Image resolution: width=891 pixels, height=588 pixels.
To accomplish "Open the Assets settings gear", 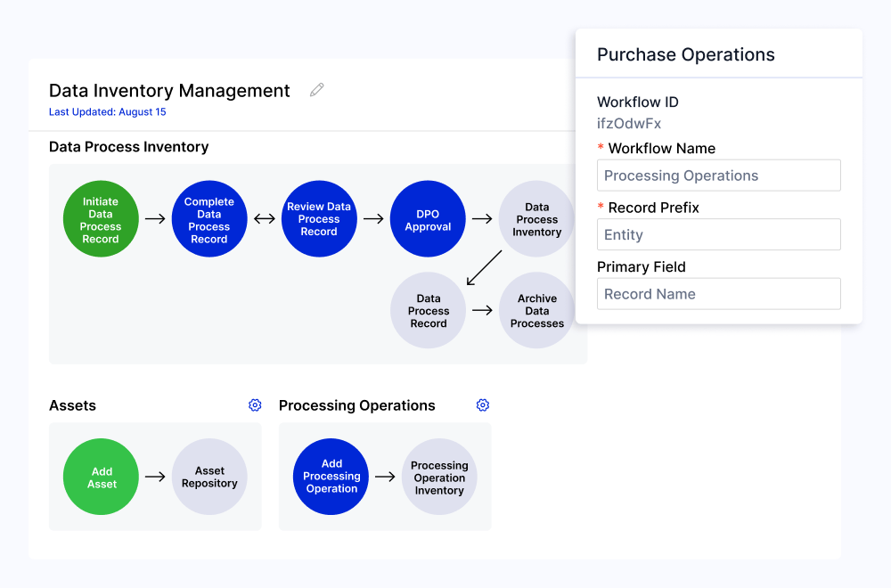I will [255, 404].
